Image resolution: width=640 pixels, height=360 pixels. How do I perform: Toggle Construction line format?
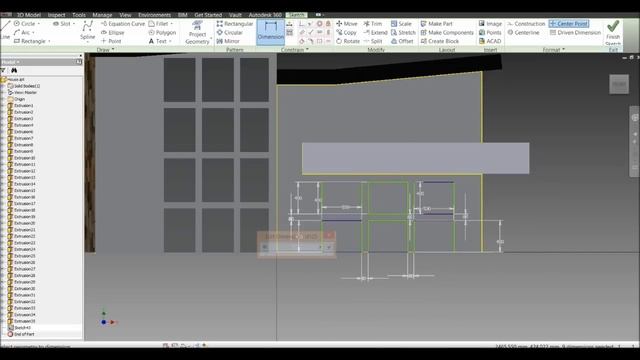tap(526, 24)
